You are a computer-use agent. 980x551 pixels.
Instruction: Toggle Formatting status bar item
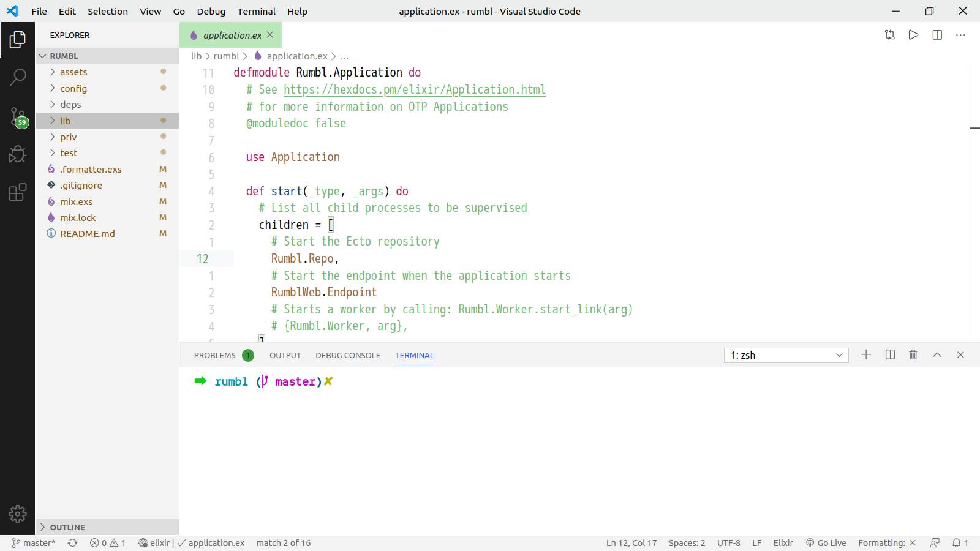(x=887, y=543)
